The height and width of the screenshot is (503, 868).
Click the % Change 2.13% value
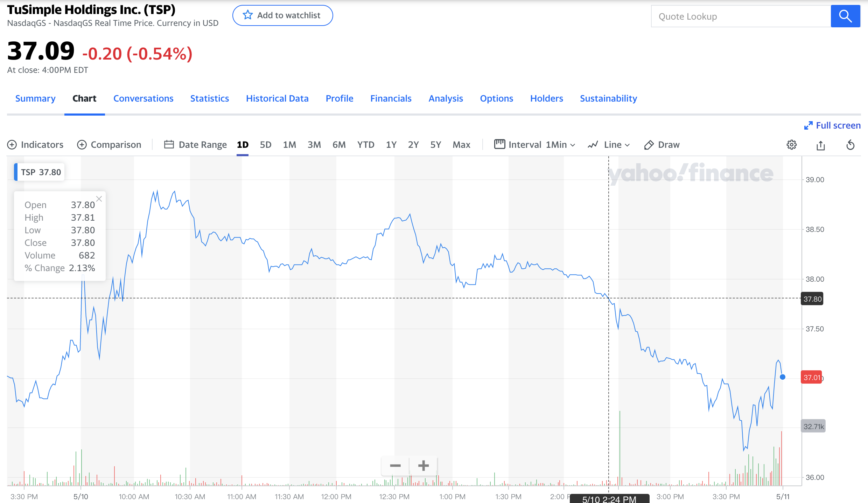(82, 268)
